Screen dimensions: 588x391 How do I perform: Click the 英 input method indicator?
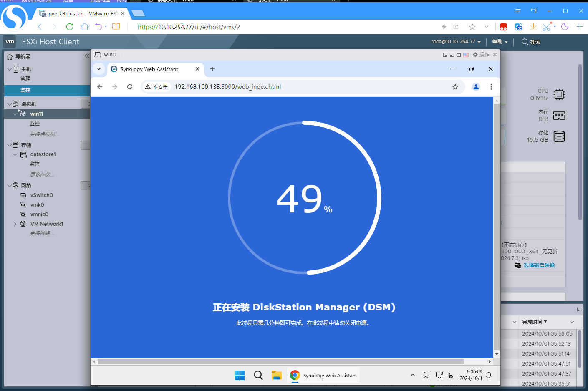426,375
